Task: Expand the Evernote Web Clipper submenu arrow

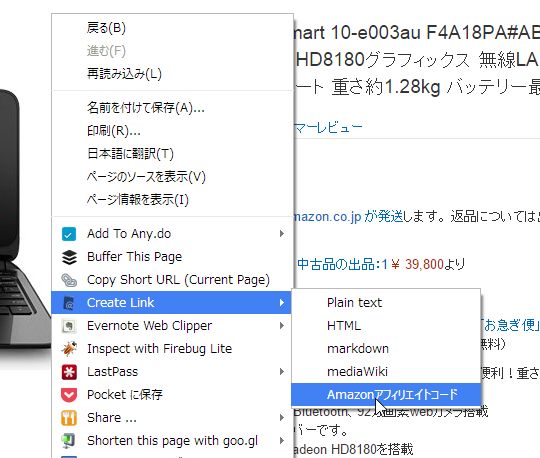Action: pyautogui.click(x=282, y=326)
